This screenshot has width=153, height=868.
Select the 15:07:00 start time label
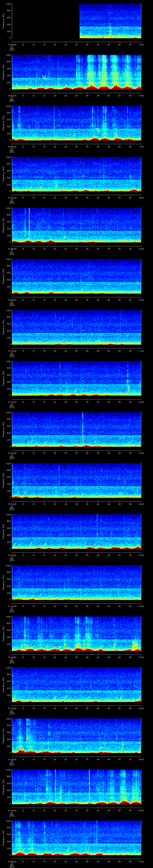coord(12,198)
